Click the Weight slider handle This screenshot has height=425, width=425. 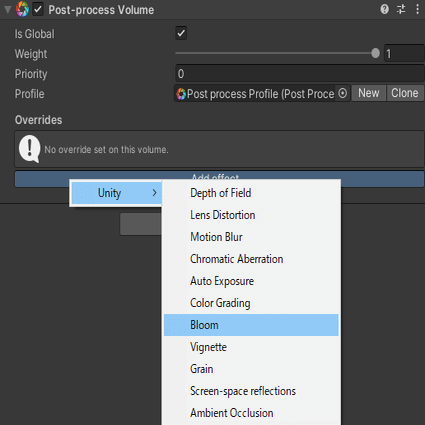tap(375, 53)
